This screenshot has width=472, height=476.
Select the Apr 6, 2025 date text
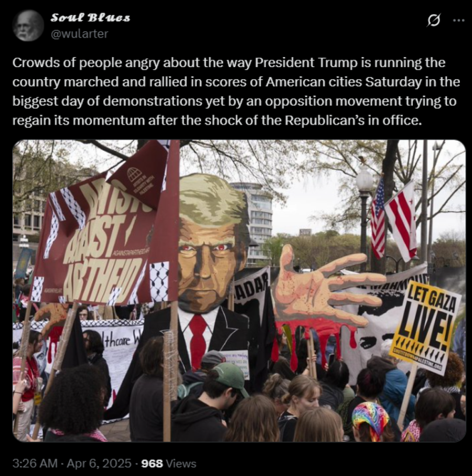99,463
